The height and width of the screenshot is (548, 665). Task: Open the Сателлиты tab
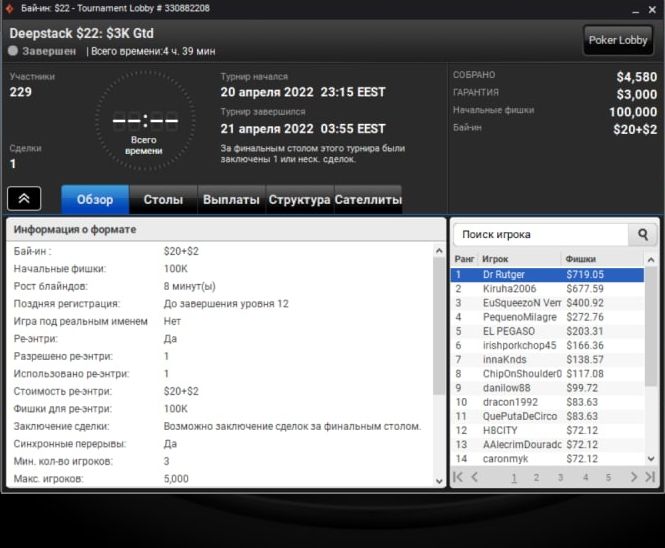coord(368,199)
